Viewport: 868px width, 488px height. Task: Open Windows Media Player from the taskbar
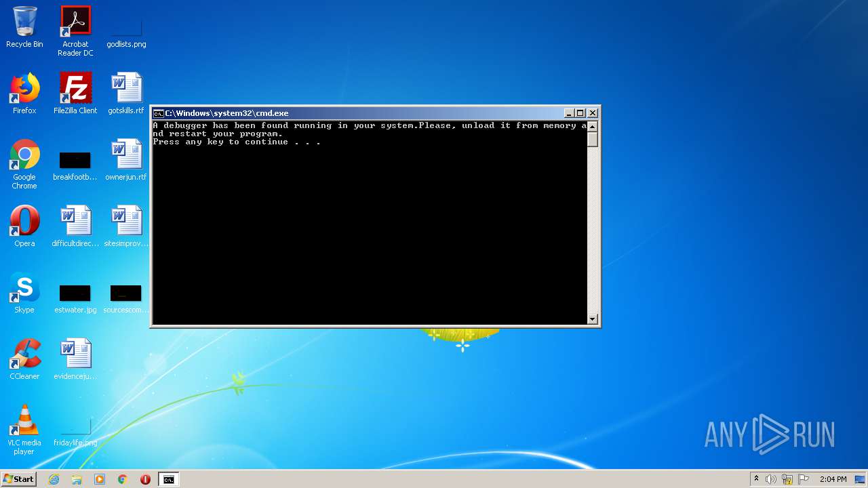click(100, 479)
